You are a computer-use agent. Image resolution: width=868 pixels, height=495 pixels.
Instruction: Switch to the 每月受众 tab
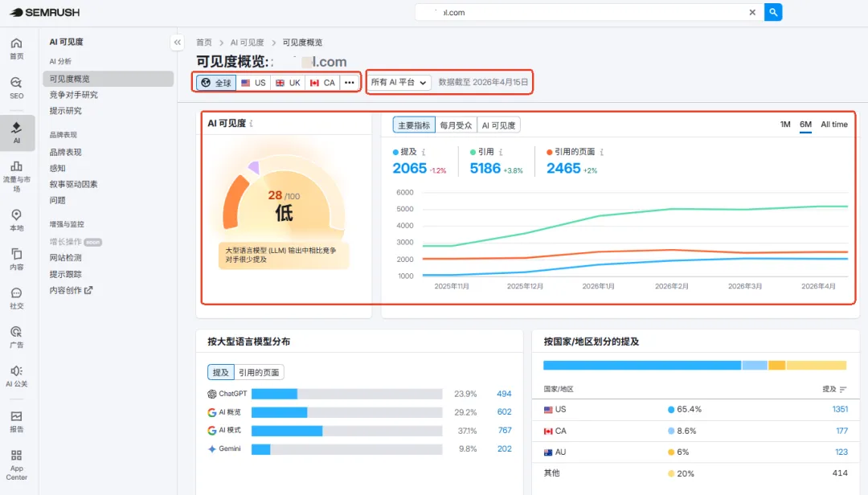click(x=457, y=125)
